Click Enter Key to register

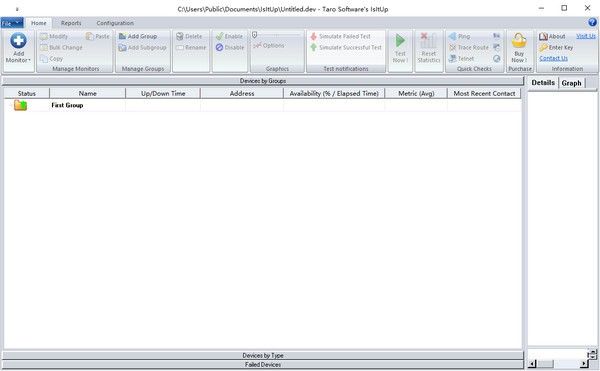[556, 47]
